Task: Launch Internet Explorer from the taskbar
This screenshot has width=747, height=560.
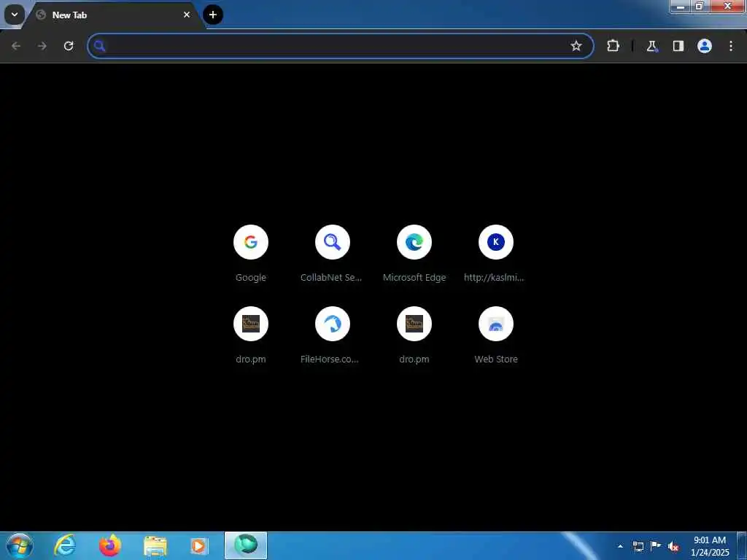Action: (65, 545)
